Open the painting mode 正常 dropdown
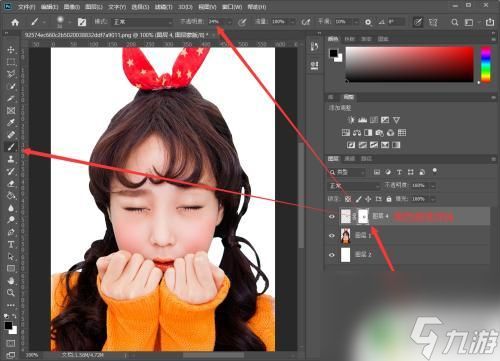This screenshot has width=500, height=361. click(142, 22)
